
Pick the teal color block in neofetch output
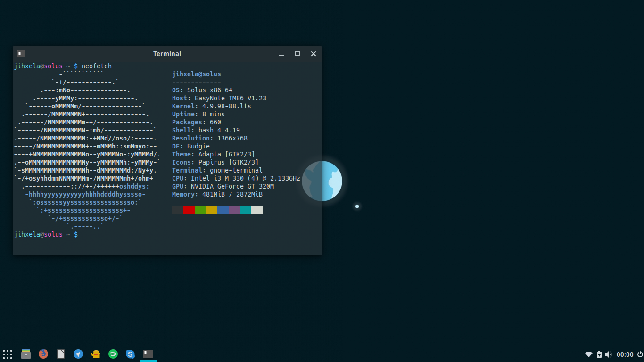[x=246, y=210]
